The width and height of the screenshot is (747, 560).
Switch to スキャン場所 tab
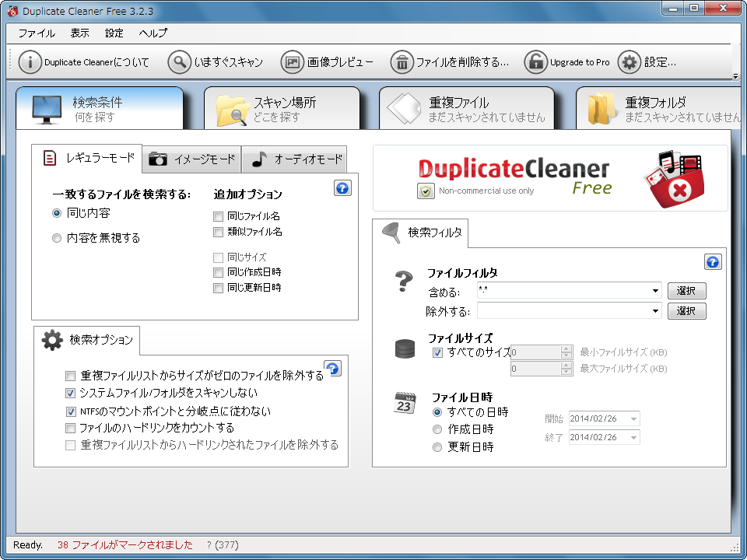[x=282, y=109]
